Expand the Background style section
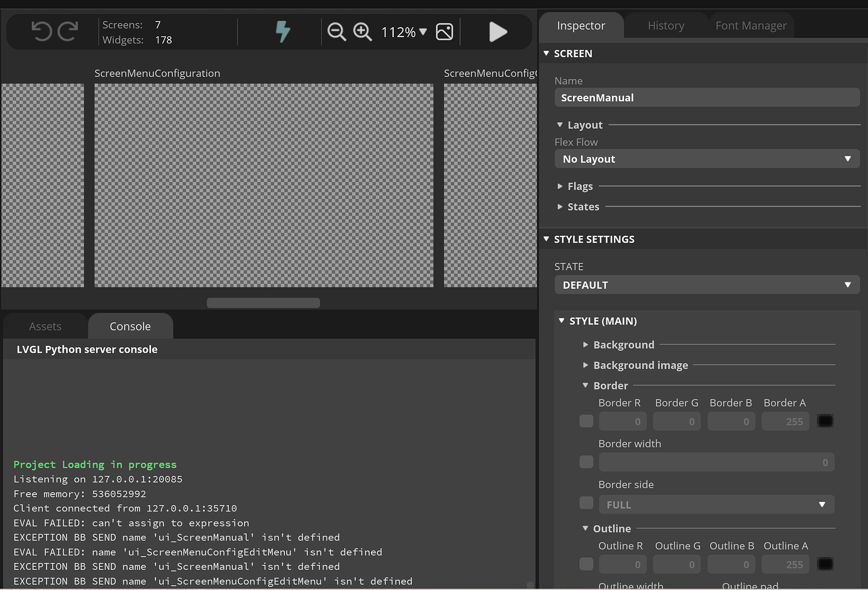This screenshot has height=590, width=868. coord(586,345)
